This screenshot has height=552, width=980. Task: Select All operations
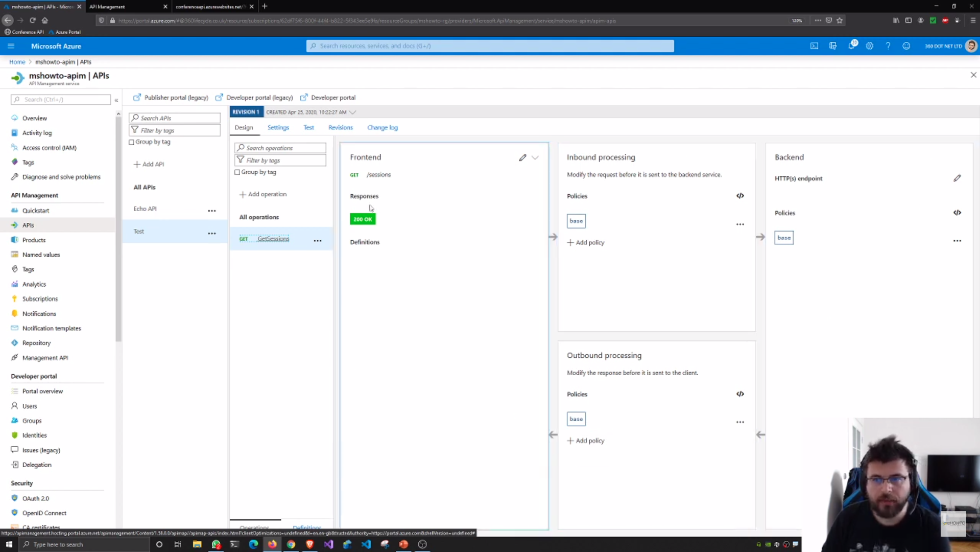pos(259,218)
